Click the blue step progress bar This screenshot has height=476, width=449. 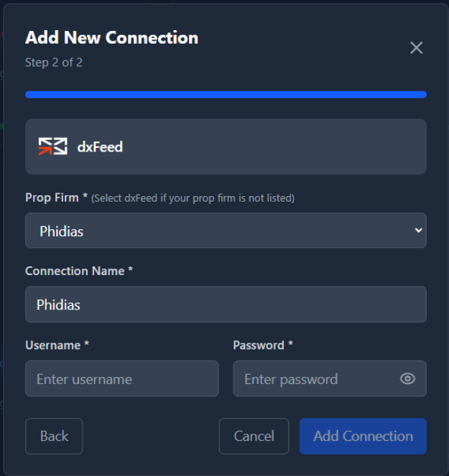tap(226, 95)
